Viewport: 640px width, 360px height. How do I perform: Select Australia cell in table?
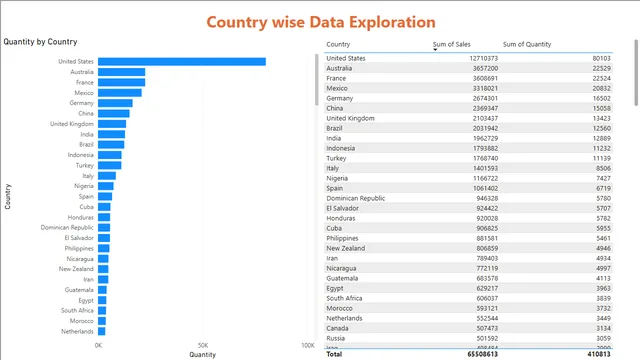point(339,68)
